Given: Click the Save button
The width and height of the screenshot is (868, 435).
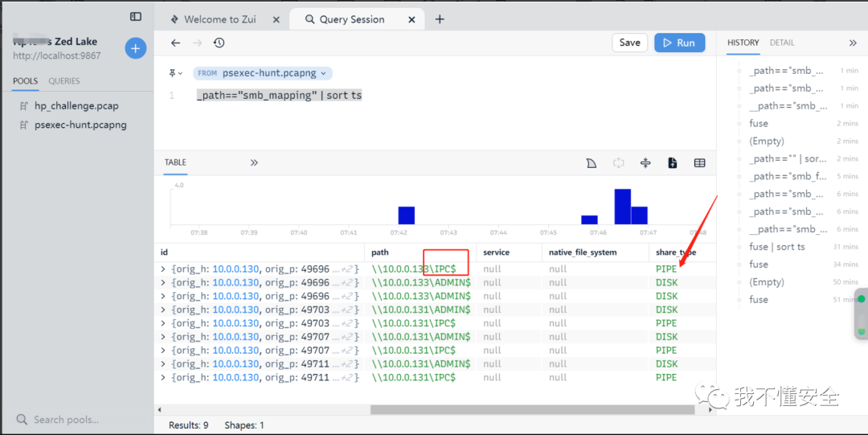Looking at the screenshot, I should [x=630, y=43].
